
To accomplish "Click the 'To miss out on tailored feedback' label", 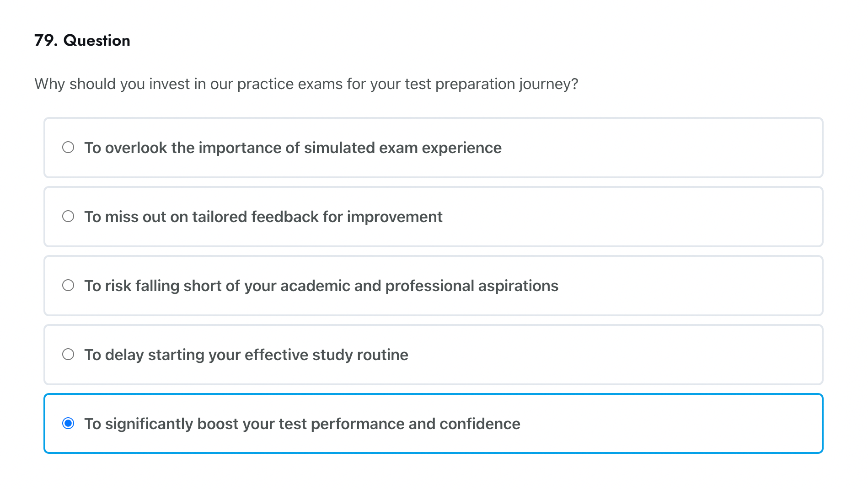I will (263, 217).
